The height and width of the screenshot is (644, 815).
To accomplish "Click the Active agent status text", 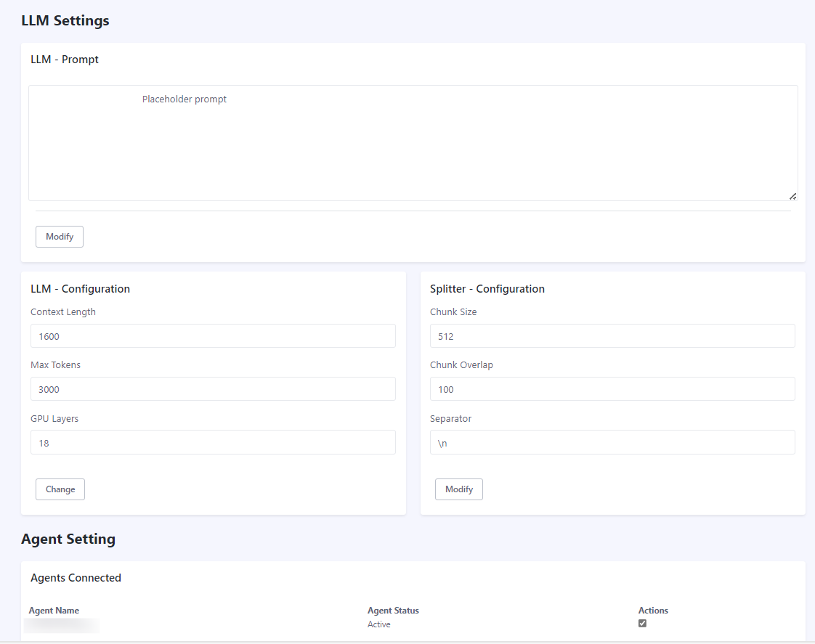I will click(x=378, y=624).
